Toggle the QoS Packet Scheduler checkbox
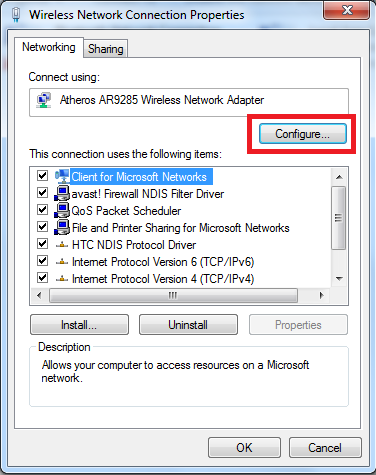Screen dimensions: 376x475 [42, 210]
